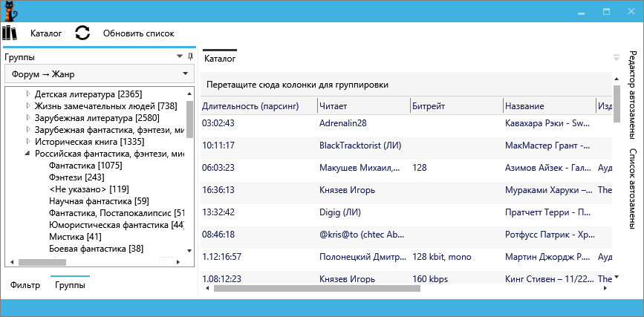Click catalog grid horizontal scrollbar thumb
Viewport: 644px width, 317px height.
click(x=317, y=288)
